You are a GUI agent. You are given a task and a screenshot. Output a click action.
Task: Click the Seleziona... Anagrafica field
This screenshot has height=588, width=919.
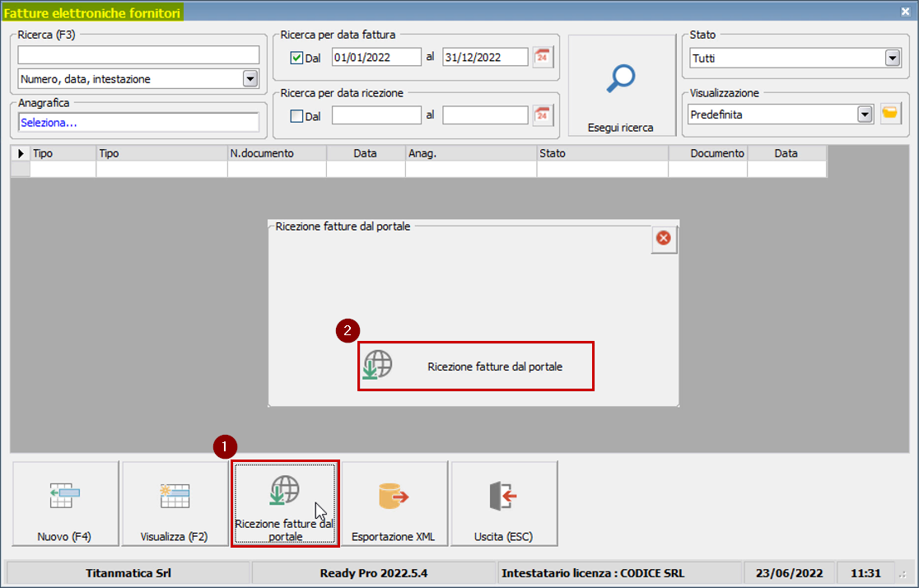138,123
